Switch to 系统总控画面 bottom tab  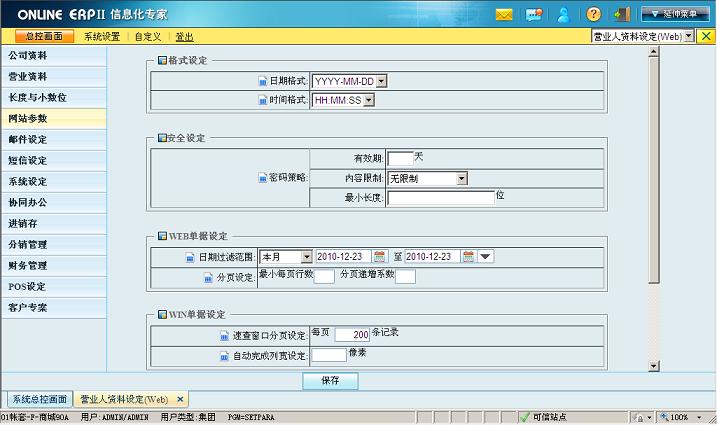click(x=38, y=398)
